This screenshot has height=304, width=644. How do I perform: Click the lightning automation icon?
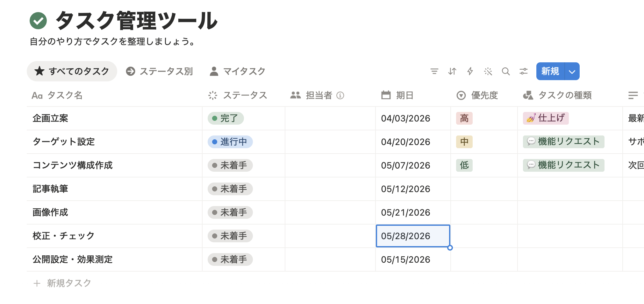point(470,71)
